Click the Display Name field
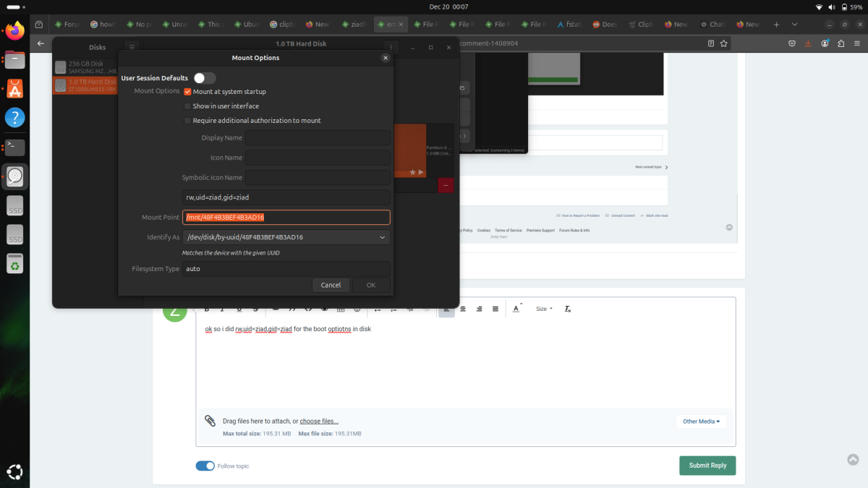The width and height of the screenshot is (868, 488). 318,137
